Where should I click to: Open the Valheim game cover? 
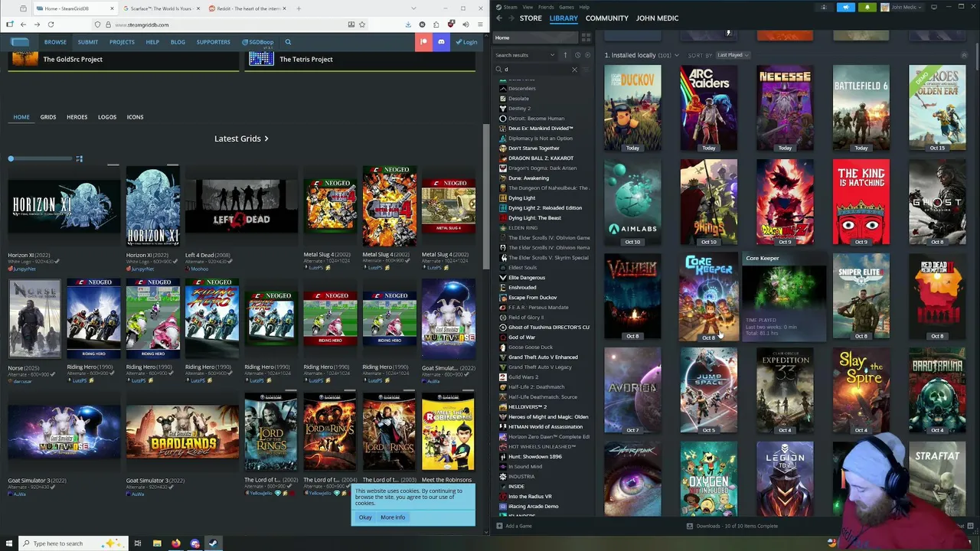[x=632, y=298]
